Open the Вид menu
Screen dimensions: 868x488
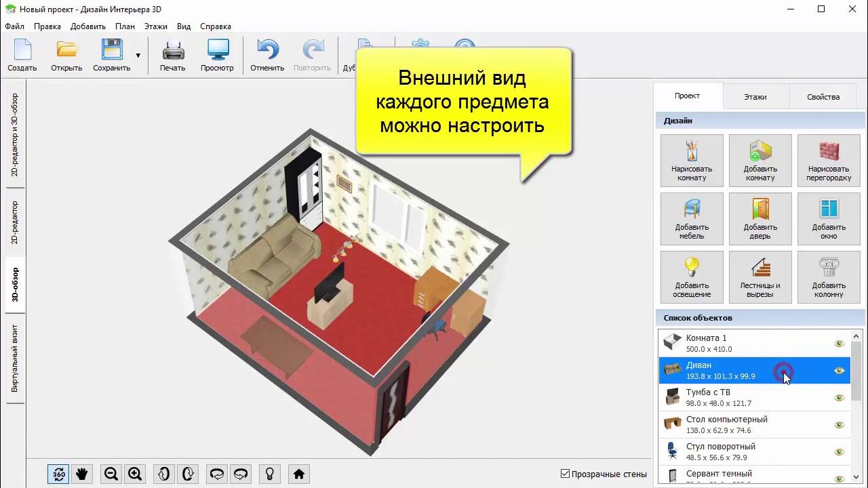[184, 26]
